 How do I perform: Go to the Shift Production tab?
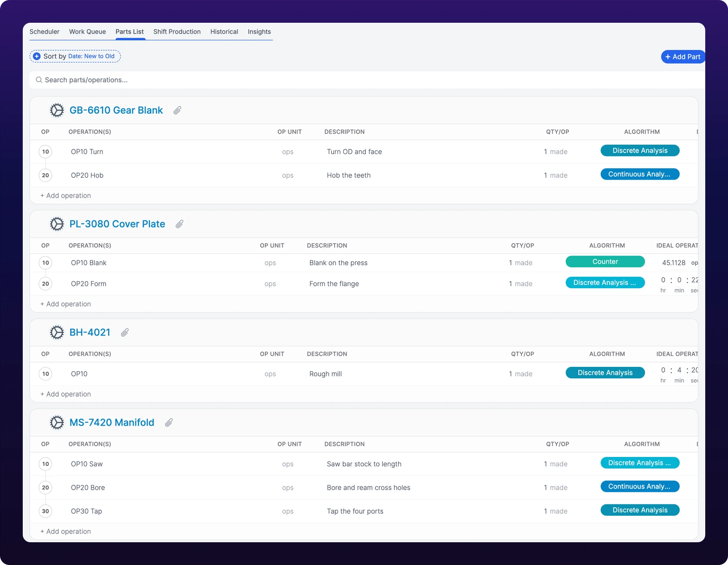(177, 32)
